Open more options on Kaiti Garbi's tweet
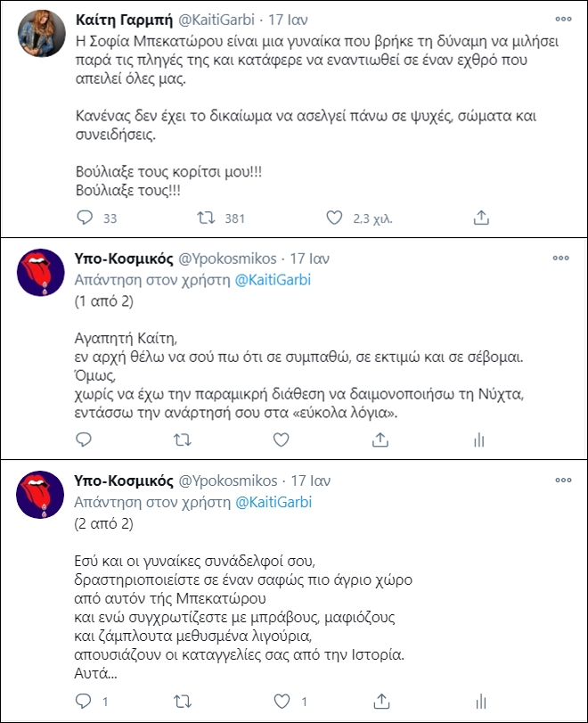 [x=560, y=20]
